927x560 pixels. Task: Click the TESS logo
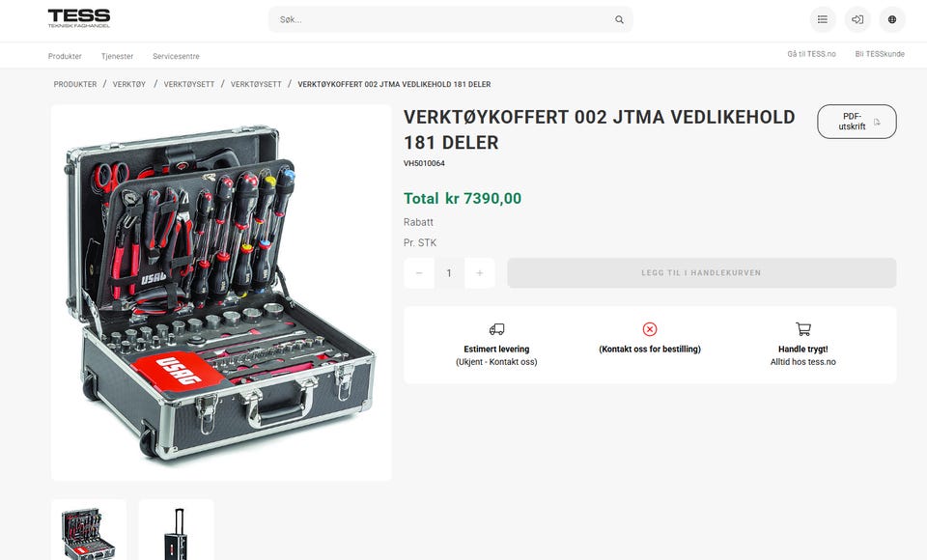[x=79, y=18]
